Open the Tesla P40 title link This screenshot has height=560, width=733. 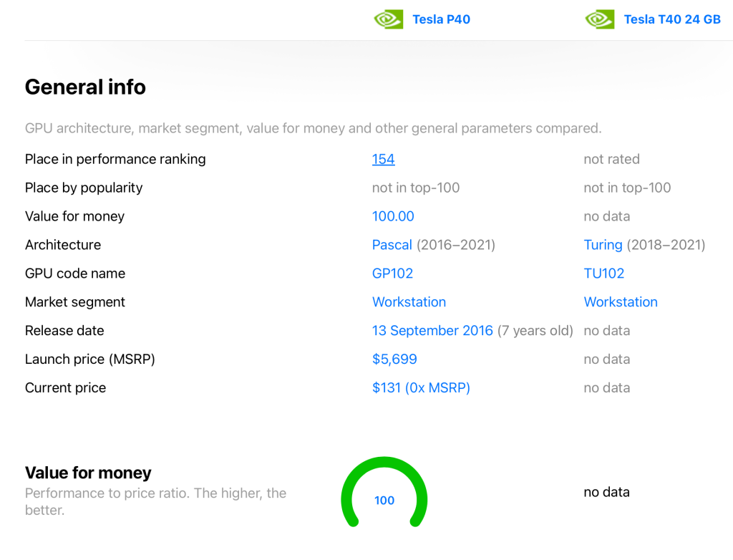(x=441, y=19)
